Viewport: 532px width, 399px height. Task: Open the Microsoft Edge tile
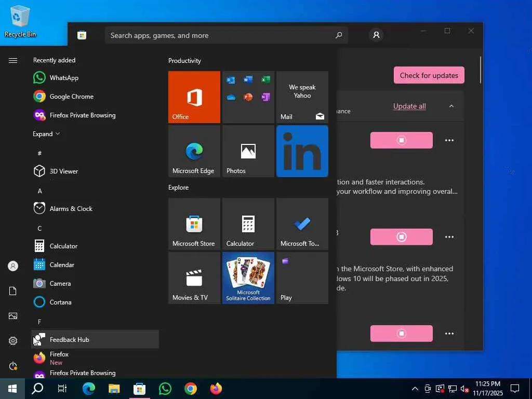(x=194, y=151)
